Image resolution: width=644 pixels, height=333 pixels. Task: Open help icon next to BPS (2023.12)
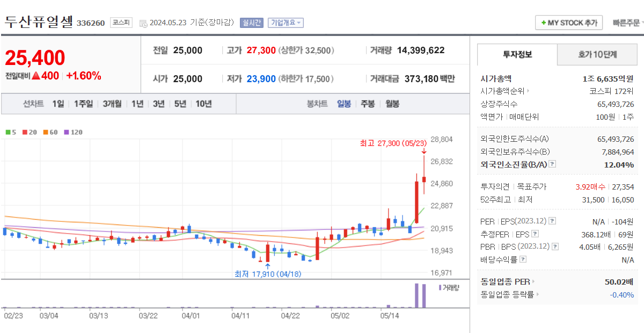[555, 247]
